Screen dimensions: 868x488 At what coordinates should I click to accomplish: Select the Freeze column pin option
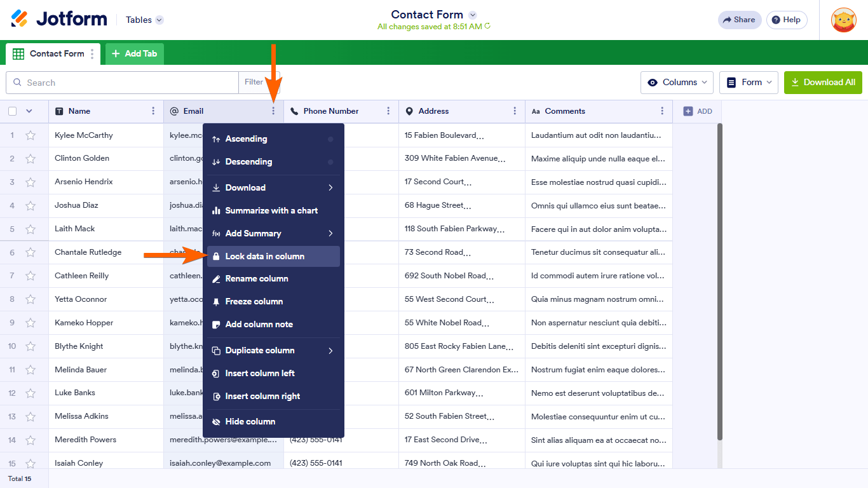coord(255,301)
